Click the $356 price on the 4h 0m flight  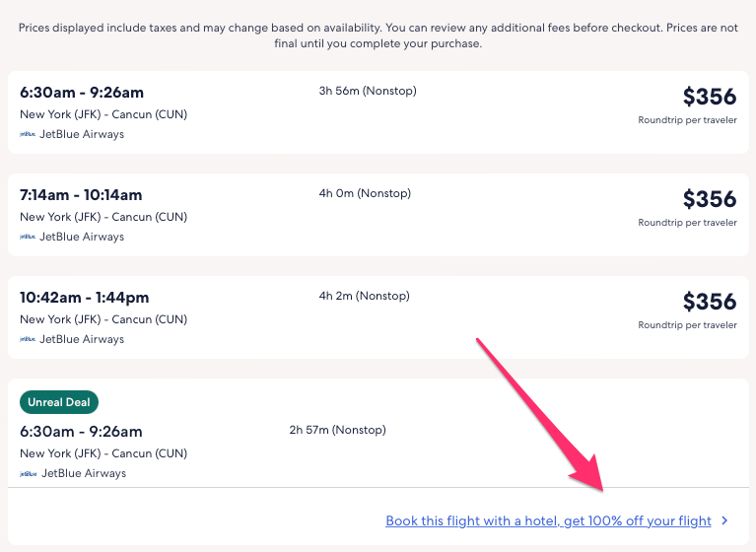[709, 199]
